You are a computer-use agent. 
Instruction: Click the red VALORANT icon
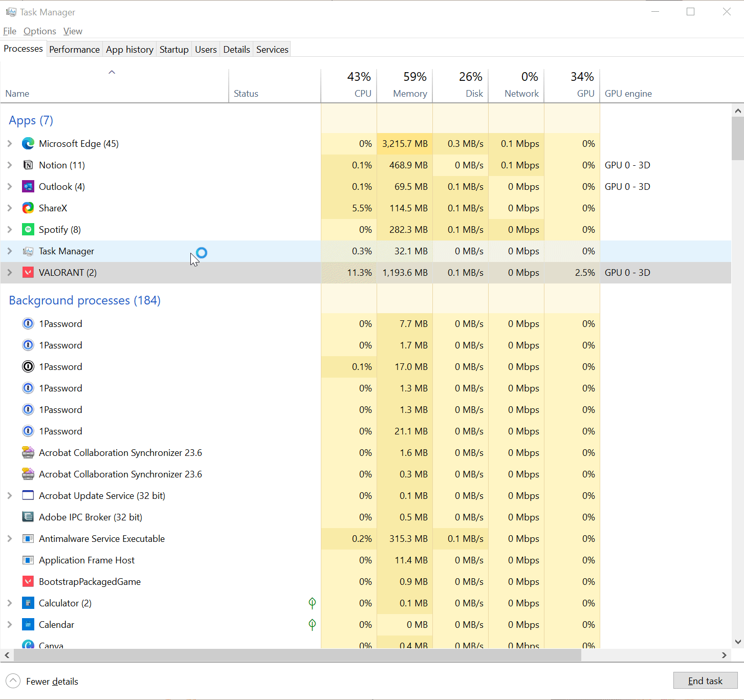point(28,273)
